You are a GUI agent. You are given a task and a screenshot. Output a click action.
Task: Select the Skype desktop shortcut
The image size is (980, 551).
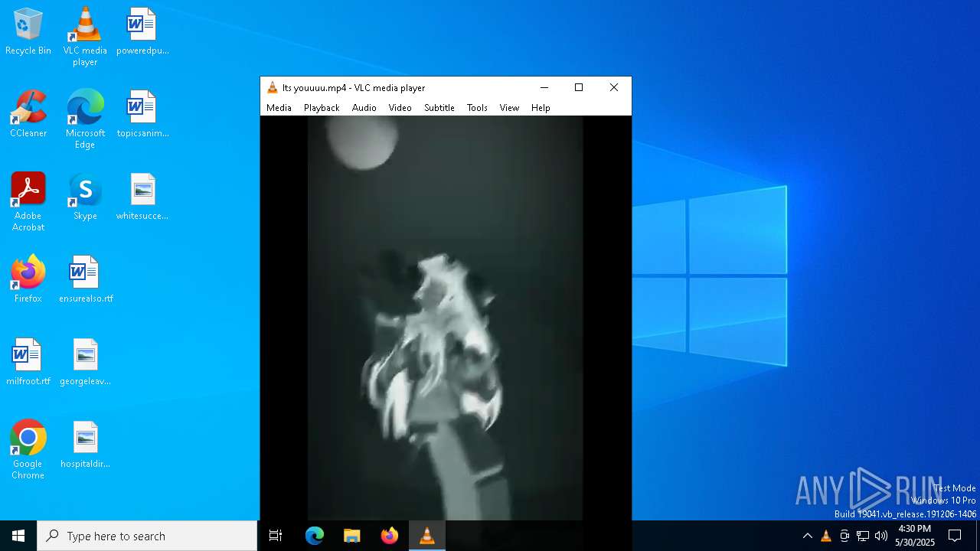(x=85, y=197)
